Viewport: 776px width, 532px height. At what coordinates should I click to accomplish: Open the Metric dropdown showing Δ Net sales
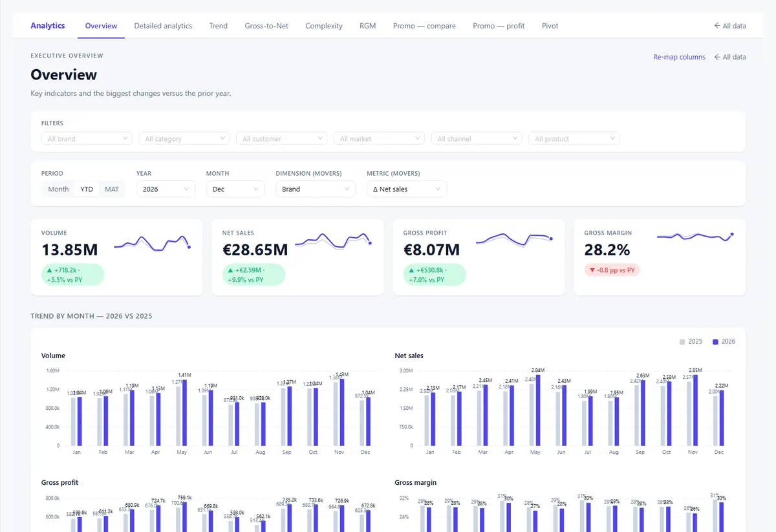click(x=407, y=189)
